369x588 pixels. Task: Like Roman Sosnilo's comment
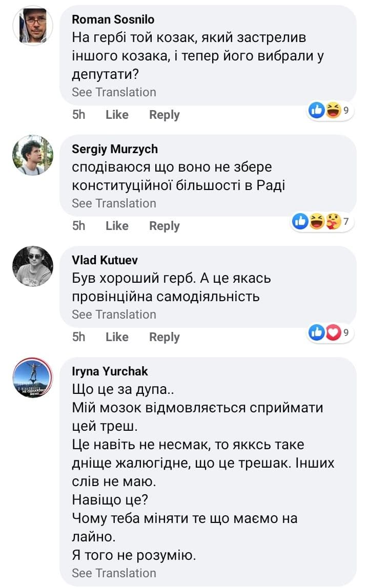click(x=117, y=115)
